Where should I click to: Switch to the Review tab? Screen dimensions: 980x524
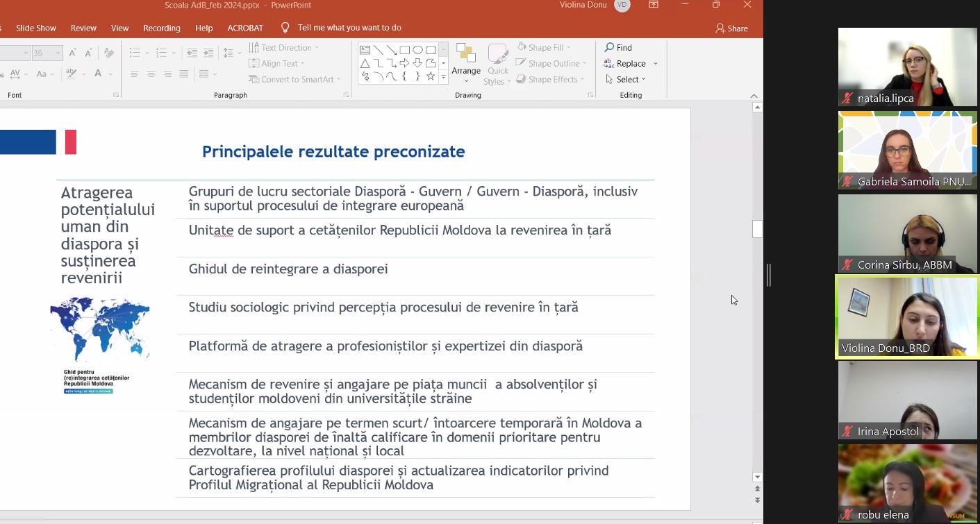coord(83,28)
